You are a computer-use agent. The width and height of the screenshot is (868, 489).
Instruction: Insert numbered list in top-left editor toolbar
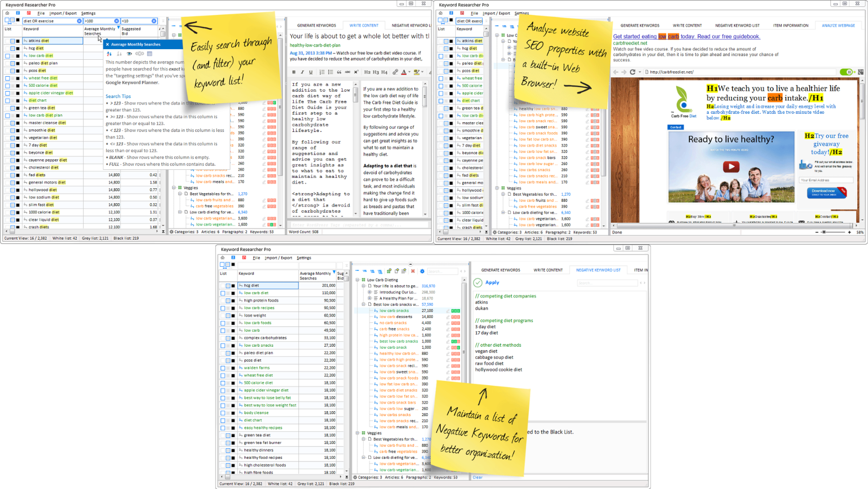pyautogui.click(x=322, y=72)
